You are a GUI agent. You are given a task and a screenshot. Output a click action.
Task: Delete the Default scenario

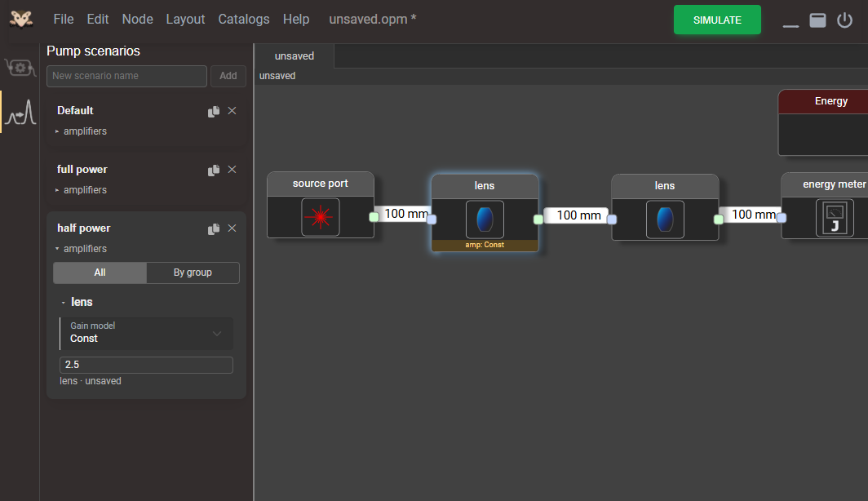(x=232, y=111)
